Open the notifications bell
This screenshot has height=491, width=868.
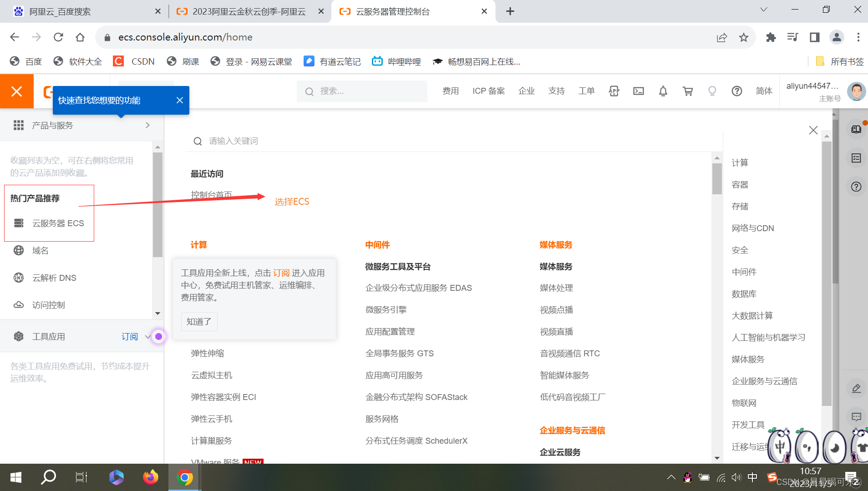point(663,91)
